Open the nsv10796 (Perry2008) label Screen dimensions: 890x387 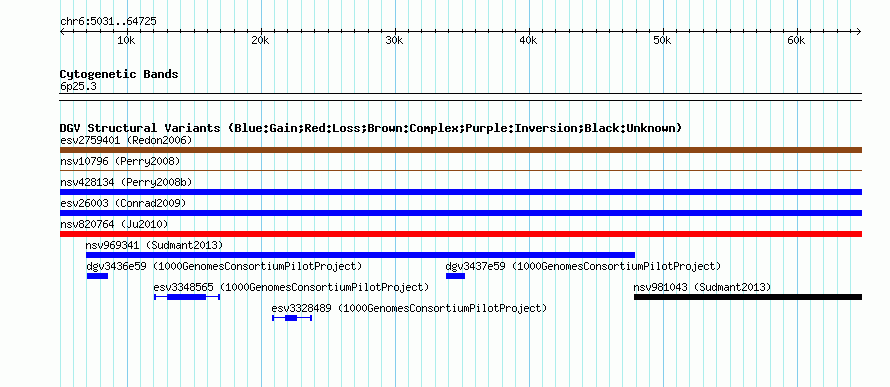[x=120, y=162]
